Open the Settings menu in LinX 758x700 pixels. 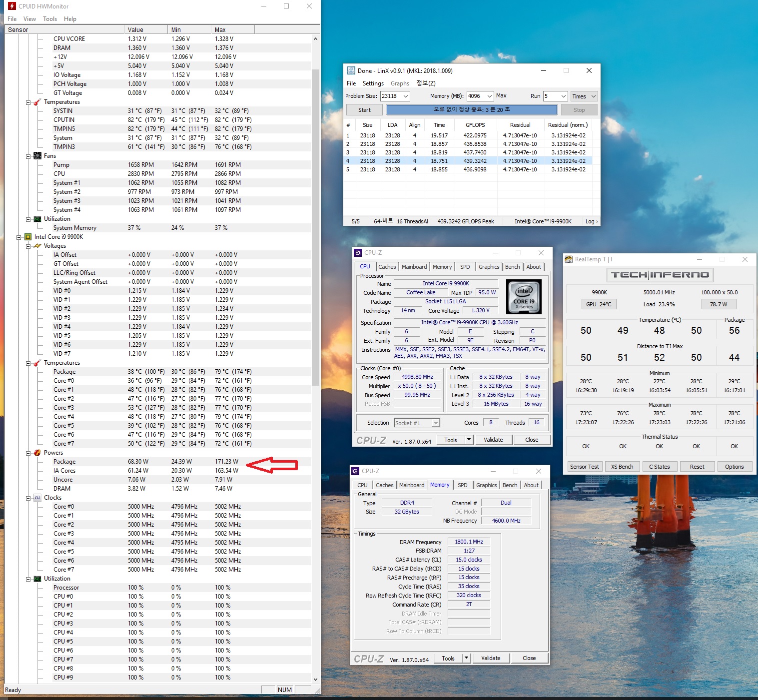tap(373, 83)
